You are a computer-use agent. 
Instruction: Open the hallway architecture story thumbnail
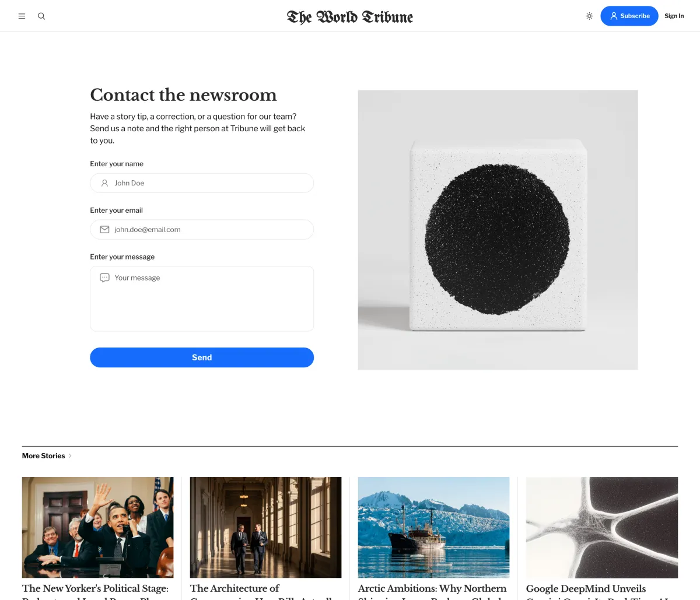pos(266,528)
